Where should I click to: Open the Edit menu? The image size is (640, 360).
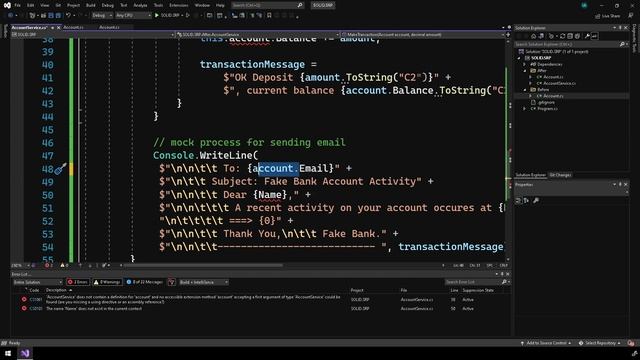31,5
